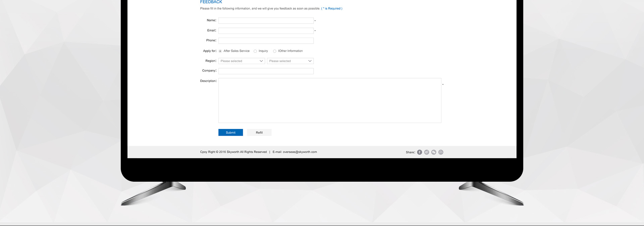The image size is (644, 226).
Task: Click the blue "* is Required" note
Action: 332,9
